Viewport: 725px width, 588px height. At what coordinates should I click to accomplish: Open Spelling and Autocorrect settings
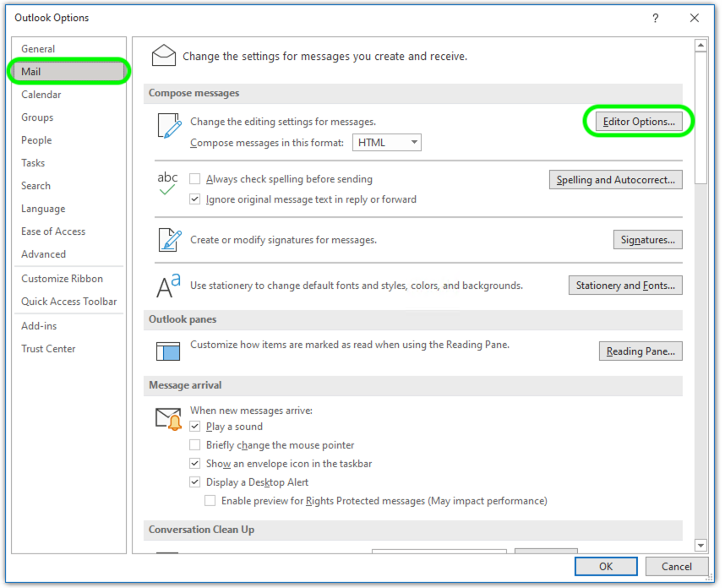(615, 180)
